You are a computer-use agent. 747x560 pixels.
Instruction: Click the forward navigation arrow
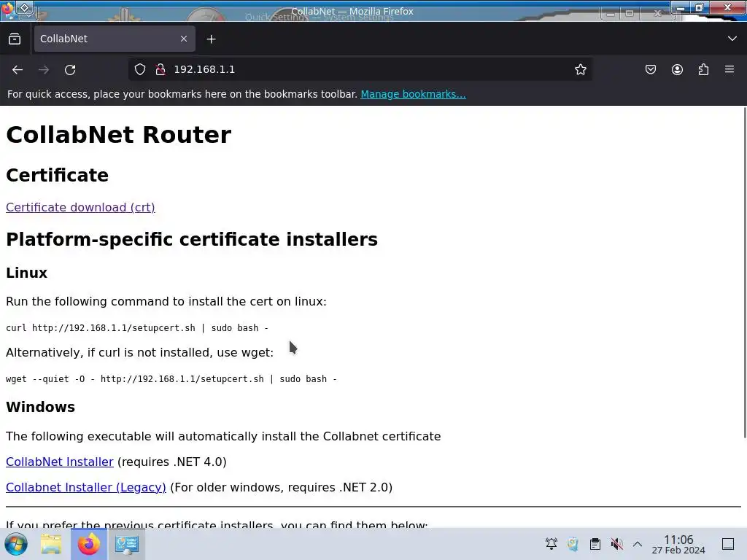44,69
